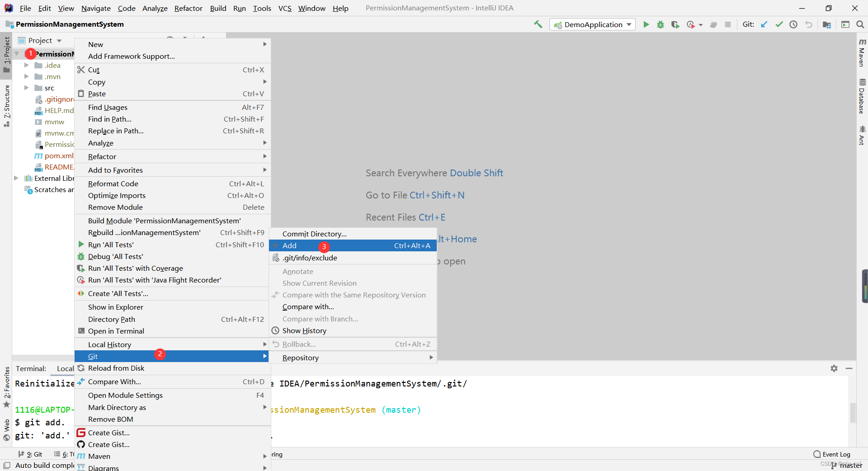
Task: Switch to the Local terminal tab
Action: click(65, 369)
